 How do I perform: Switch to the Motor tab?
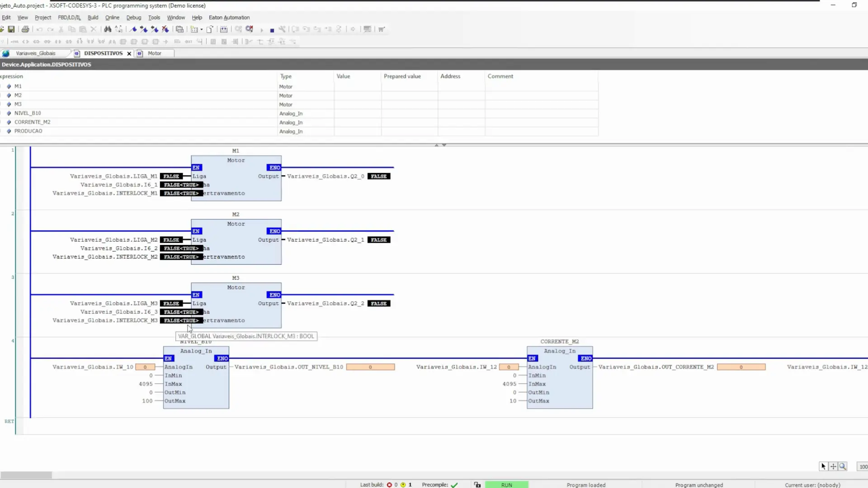click(154, 53)
